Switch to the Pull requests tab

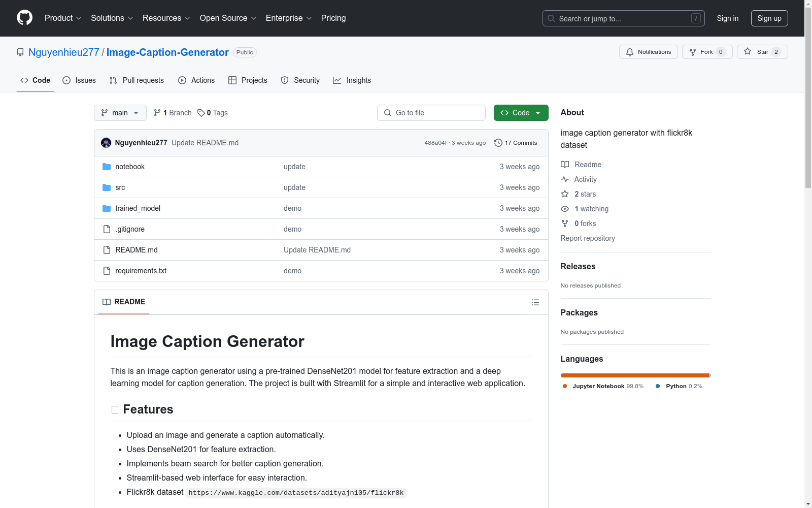(137, 80)
